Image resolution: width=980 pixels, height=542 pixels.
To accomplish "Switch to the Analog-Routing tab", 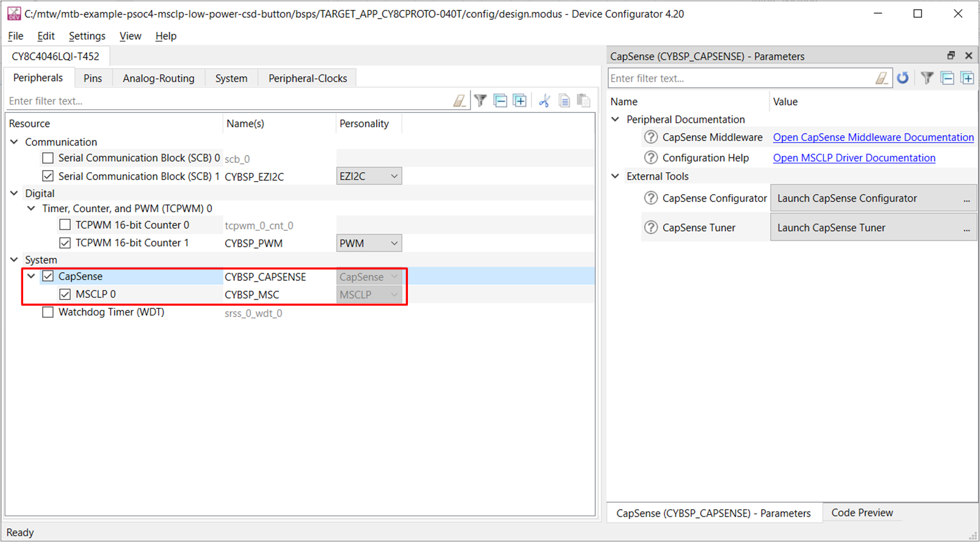I will 159,78.
